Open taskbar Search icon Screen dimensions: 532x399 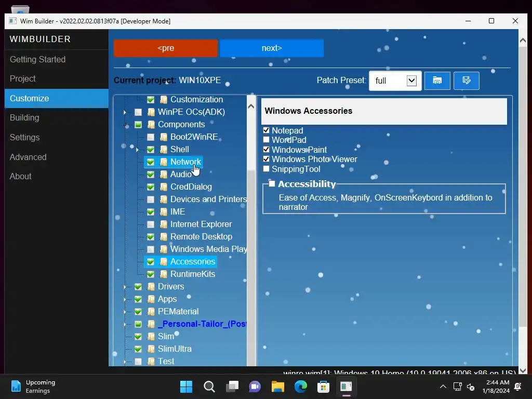pos(209,387)
